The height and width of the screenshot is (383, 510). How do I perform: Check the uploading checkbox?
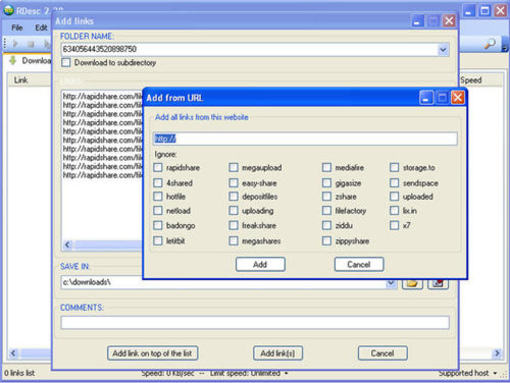point(234,211)
